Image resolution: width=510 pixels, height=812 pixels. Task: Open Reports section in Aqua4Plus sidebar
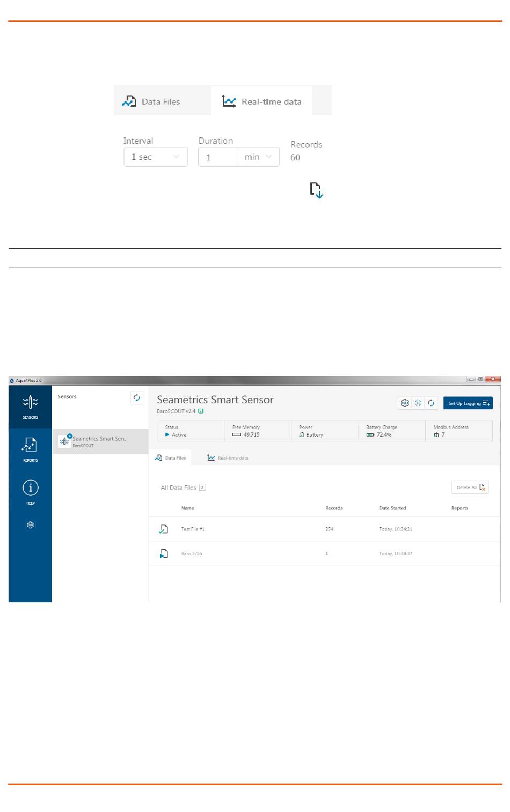point(31,449)
